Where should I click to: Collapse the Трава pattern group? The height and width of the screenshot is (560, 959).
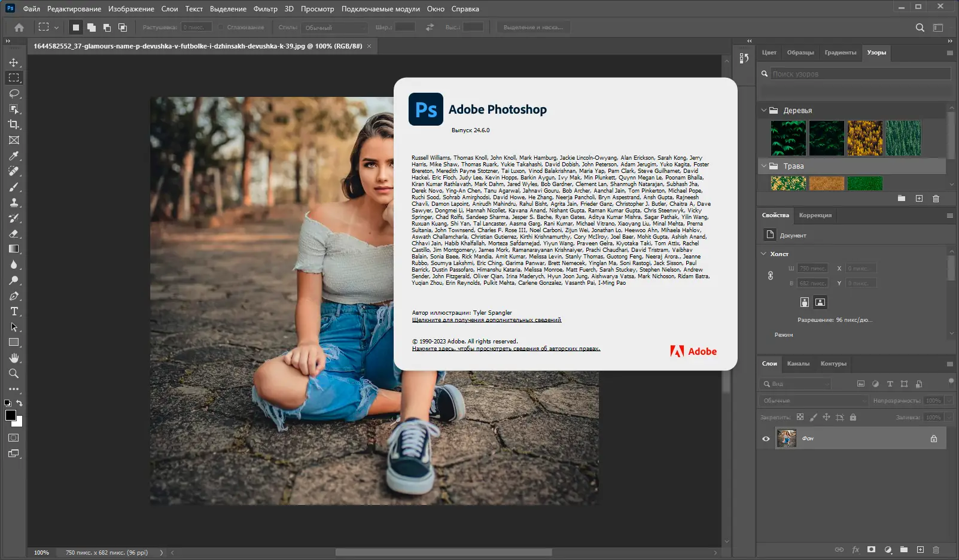(764, 166)
